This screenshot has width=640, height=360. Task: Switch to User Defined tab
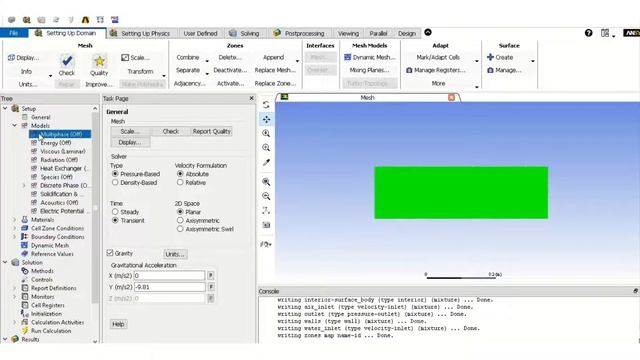coord(200,33)
